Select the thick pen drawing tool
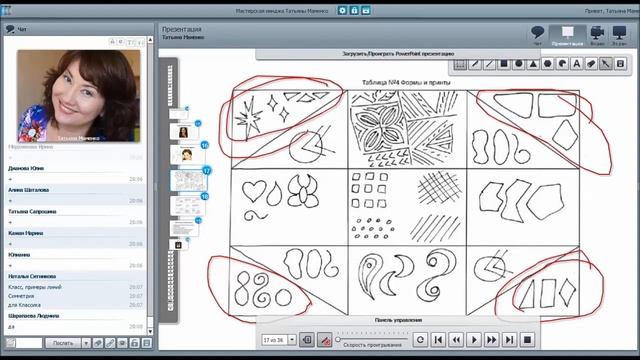This screenshot has height=360, width=640. click(475, 64)
